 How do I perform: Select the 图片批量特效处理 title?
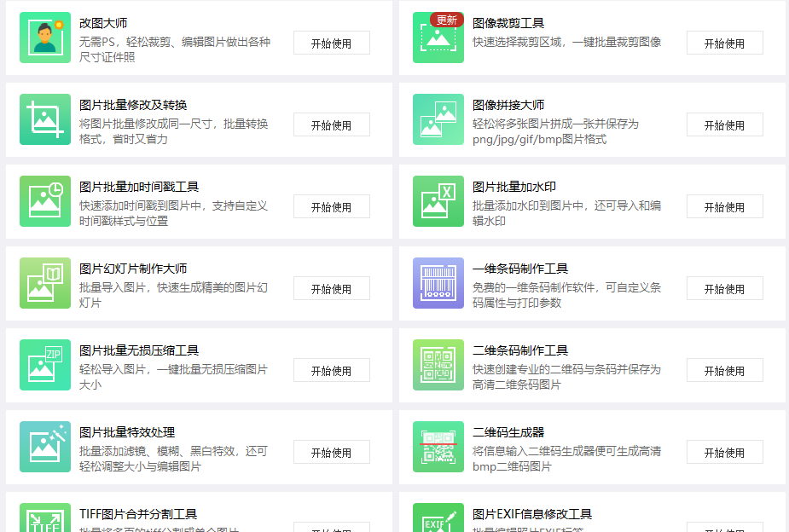pos(127,432)
